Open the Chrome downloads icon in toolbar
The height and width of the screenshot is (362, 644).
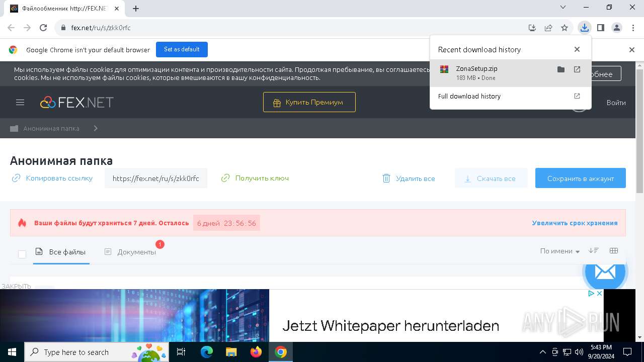[584, 28]
